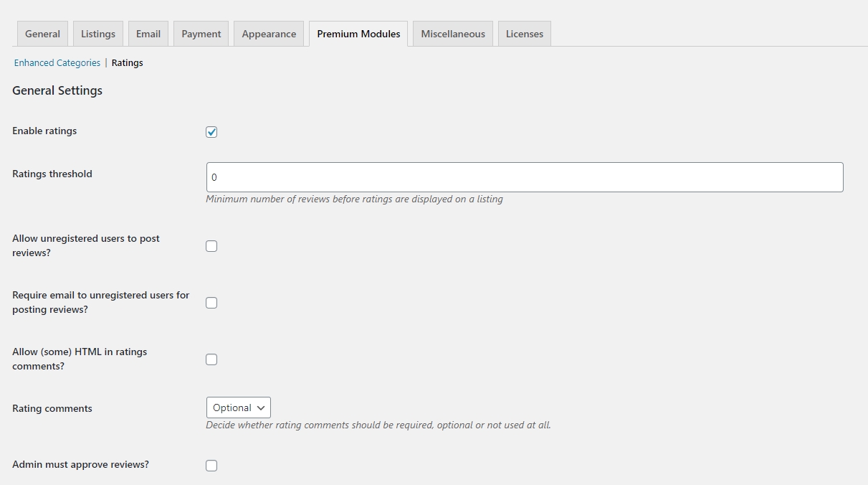
Task: Switch to the Listings tab
Action: 98,34
